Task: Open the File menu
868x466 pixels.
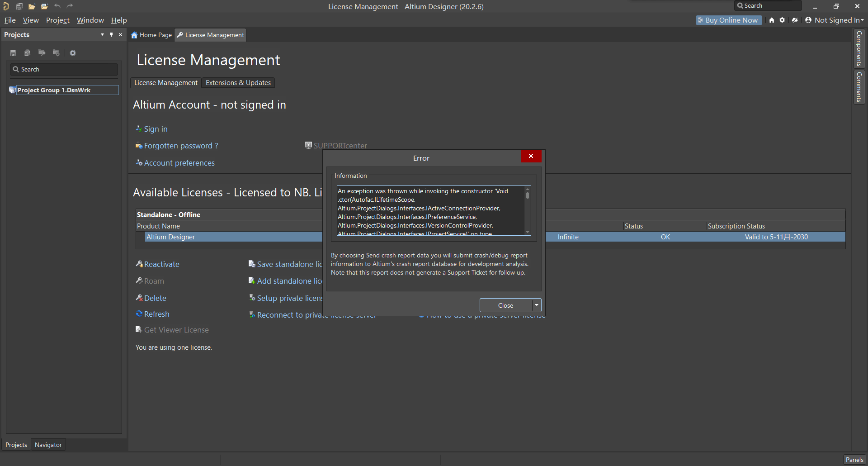Action: click(x=10, y=20)
